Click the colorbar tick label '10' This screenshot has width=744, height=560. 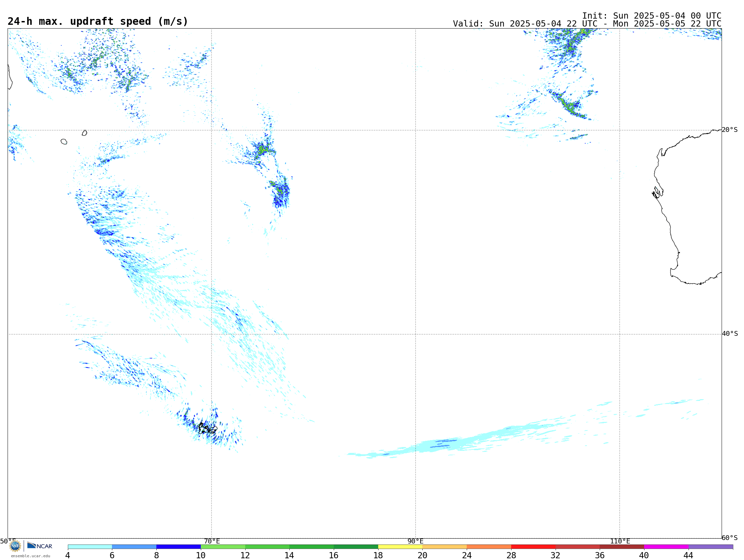click(x=201, y=555)
